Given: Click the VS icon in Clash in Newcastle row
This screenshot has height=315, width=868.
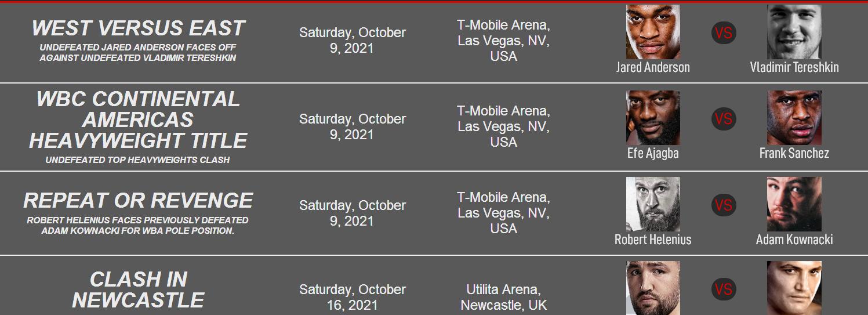Looking at the screenshot, I should point(724,289).
